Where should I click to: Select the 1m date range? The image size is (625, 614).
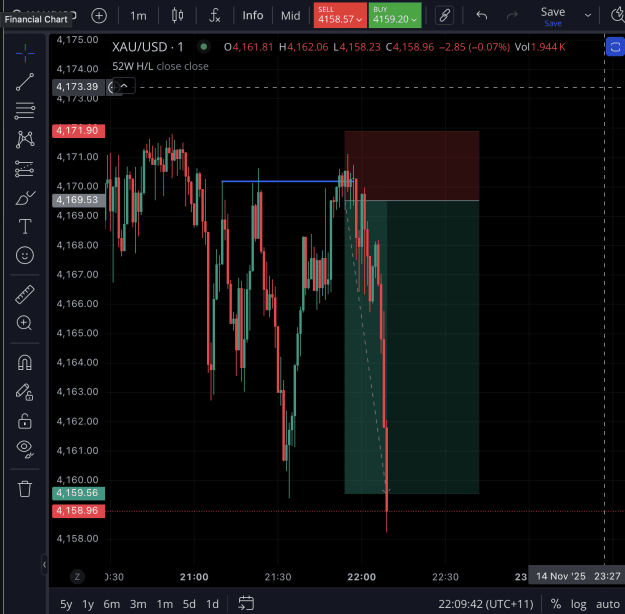[x=165, y=604]
